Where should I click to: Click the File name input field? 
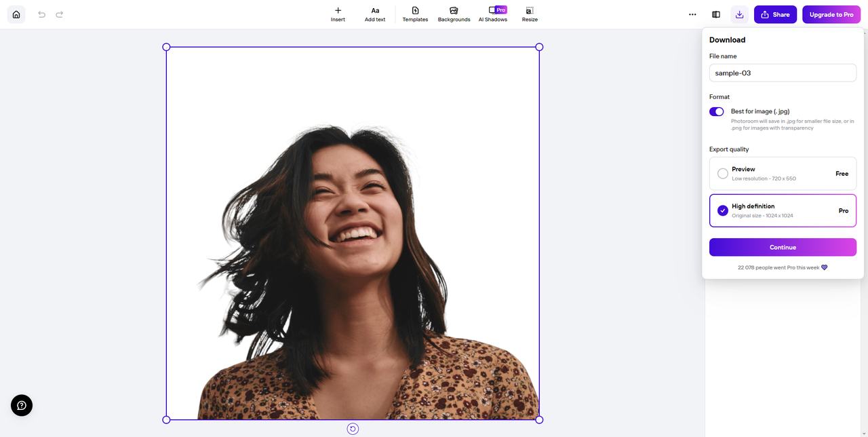coord(783,73)
